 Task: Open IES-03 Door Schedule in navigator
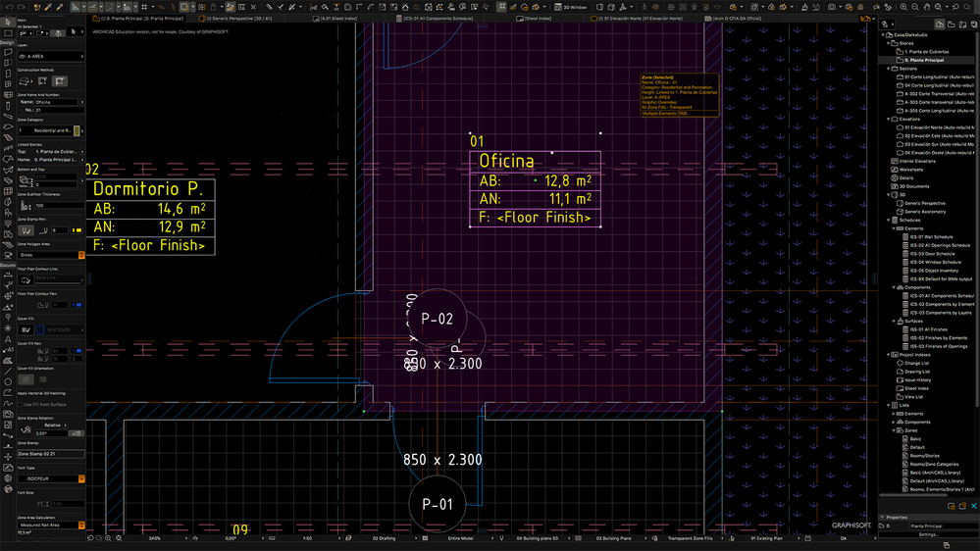(932, 254)
